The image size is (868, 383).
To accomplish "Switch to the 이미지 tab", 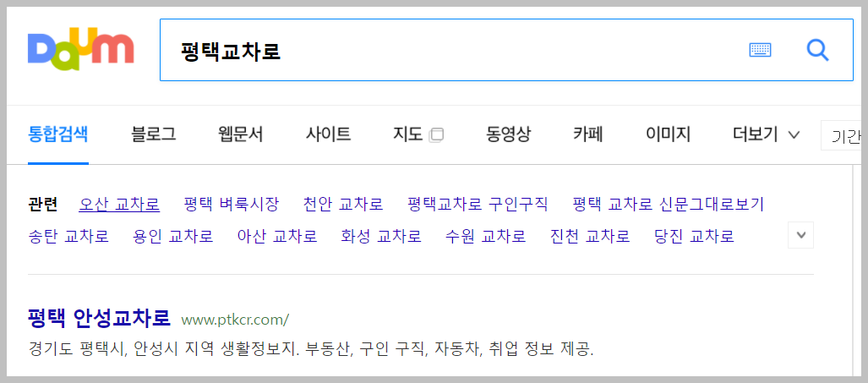I will pyautogui.click(x=669, y=134).
